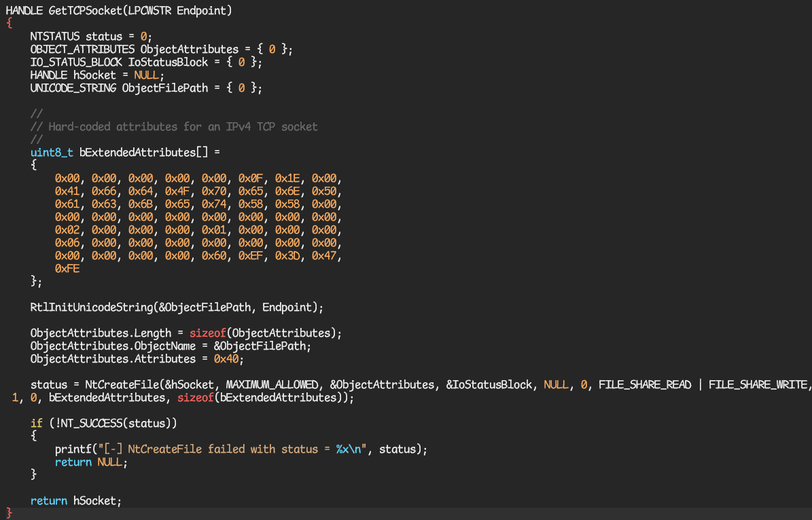Click the 0x40 Attributes value
This screenshot has width=812, height=520.
226,360
